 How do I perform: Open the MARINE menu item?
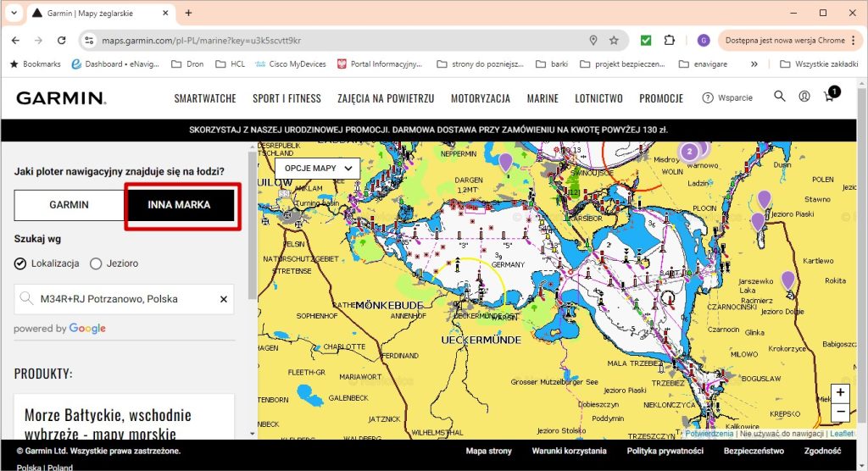coord(542,98)
